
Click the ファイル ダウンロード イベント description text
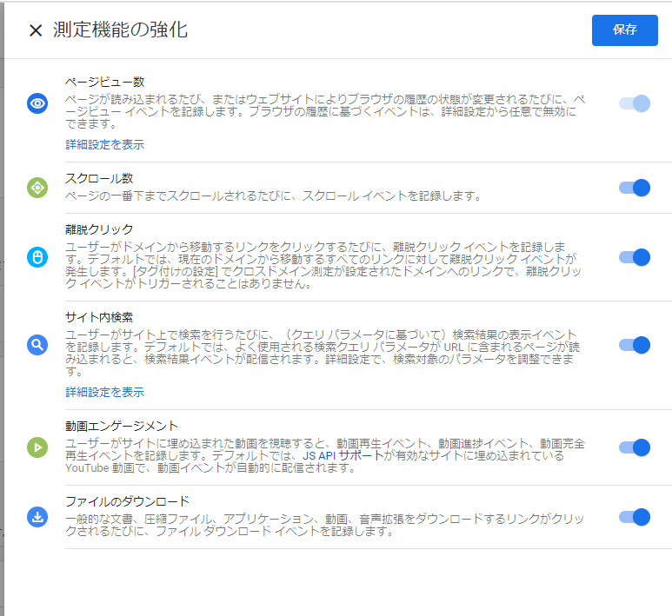(324, 525)
